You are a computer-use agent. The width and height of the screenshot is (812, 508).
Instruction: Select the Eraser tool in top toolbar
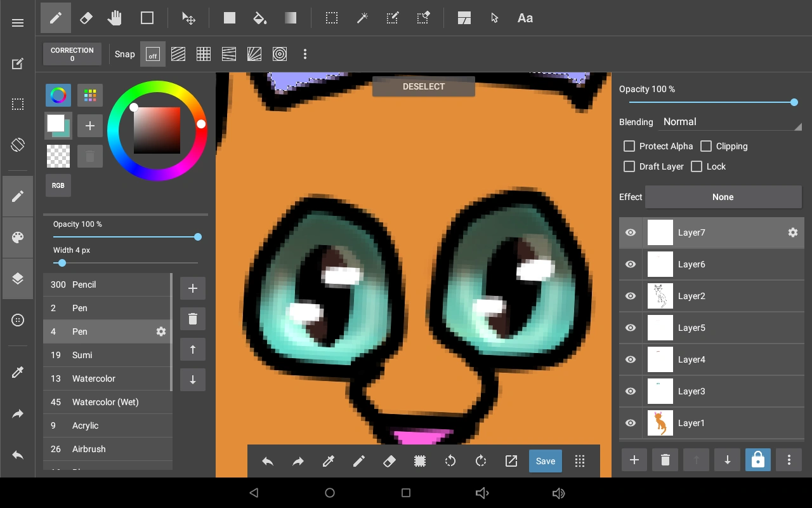tap(86, 18)
